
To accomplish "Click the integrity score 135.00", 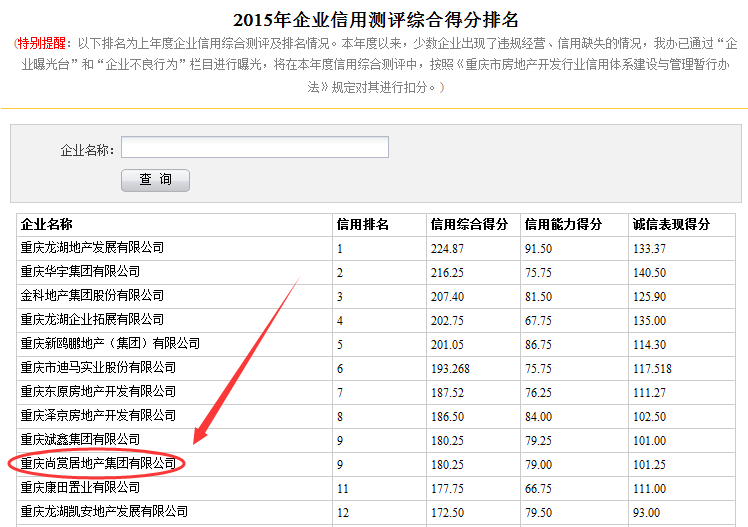I will (649, 320).
